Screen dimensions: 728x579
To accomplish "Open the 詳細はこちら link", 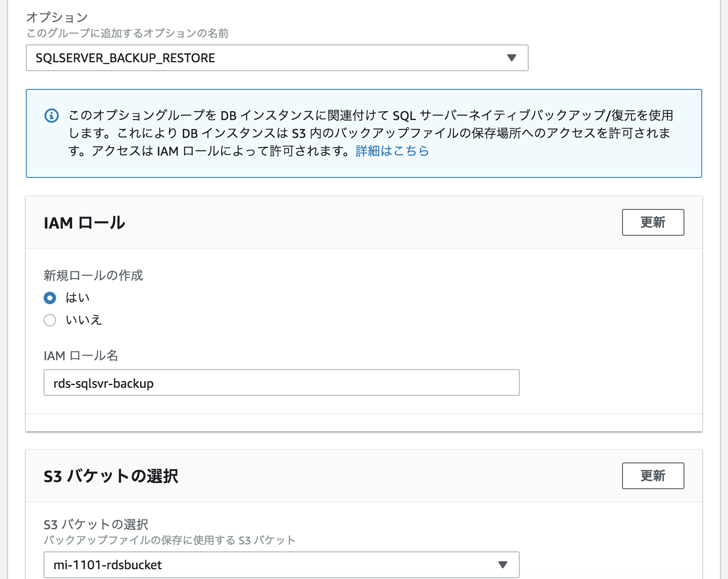I will (x=391, y=152).
